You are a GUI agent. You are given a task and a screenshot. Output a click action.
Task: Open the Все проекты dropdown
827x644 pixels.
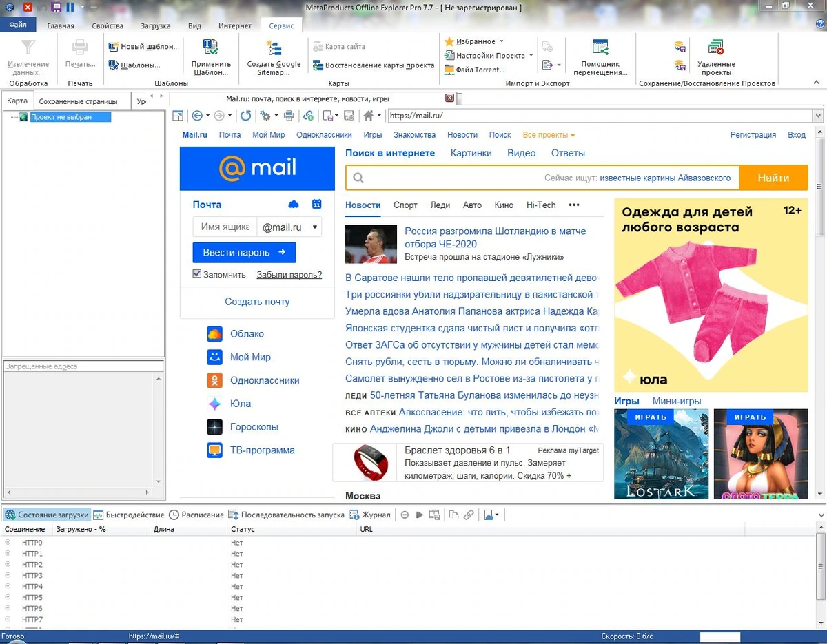tap(549, 135)
